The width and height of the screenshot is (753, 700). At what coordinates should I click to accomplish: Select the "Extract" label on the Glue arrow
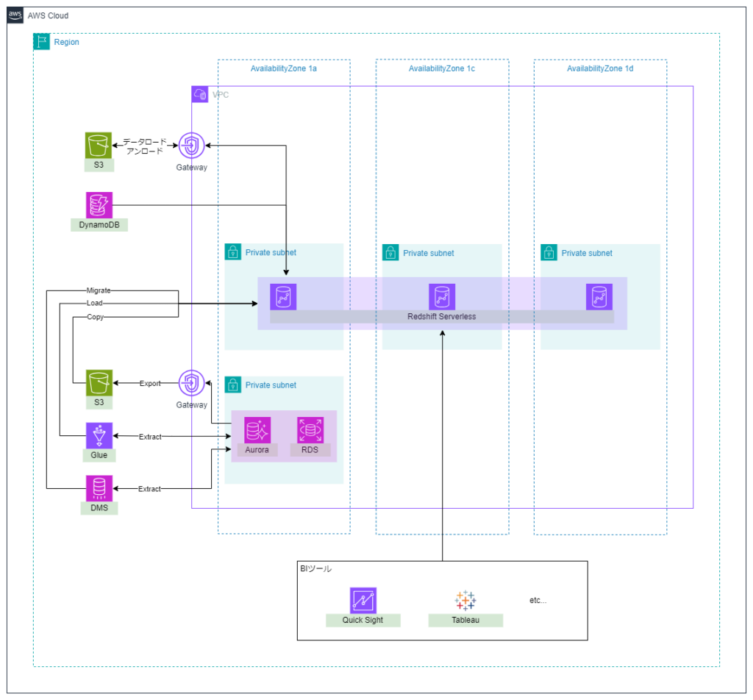150,437
